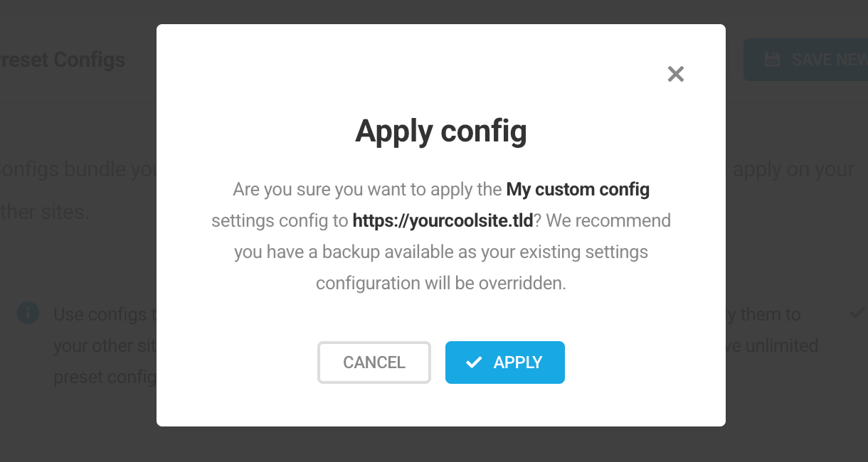Click the https://yourcoolsite.tld site link
This screenshot has height=462, width=868.
[443, 220]
